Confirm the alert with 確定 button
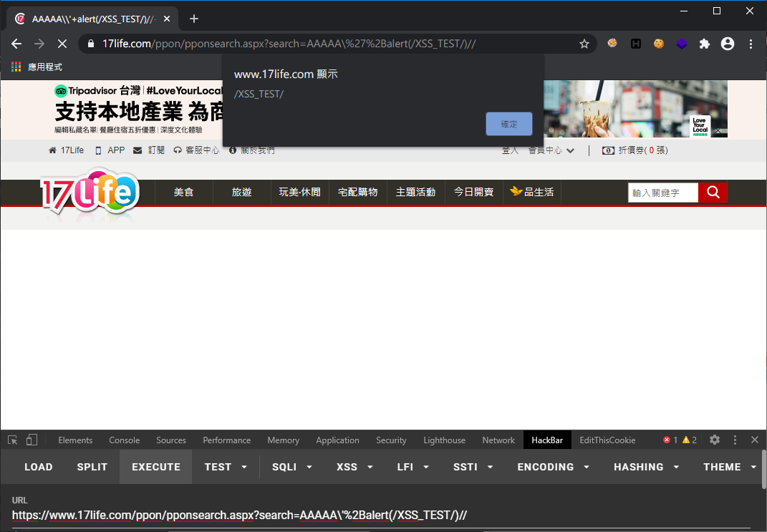The height and width of the screenshot is (532, 767). pos(508,124)
